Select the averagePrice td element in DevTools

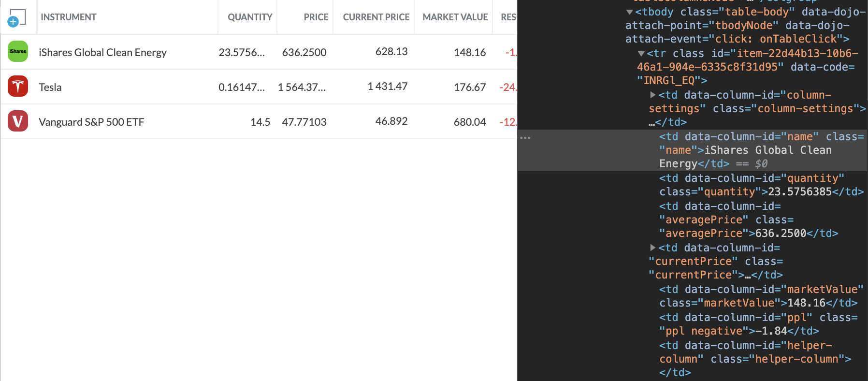749,220
